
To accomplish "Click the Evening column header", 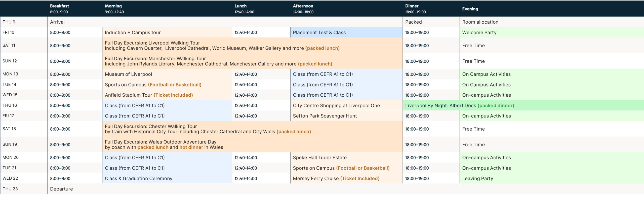I will tap(470, 9).
